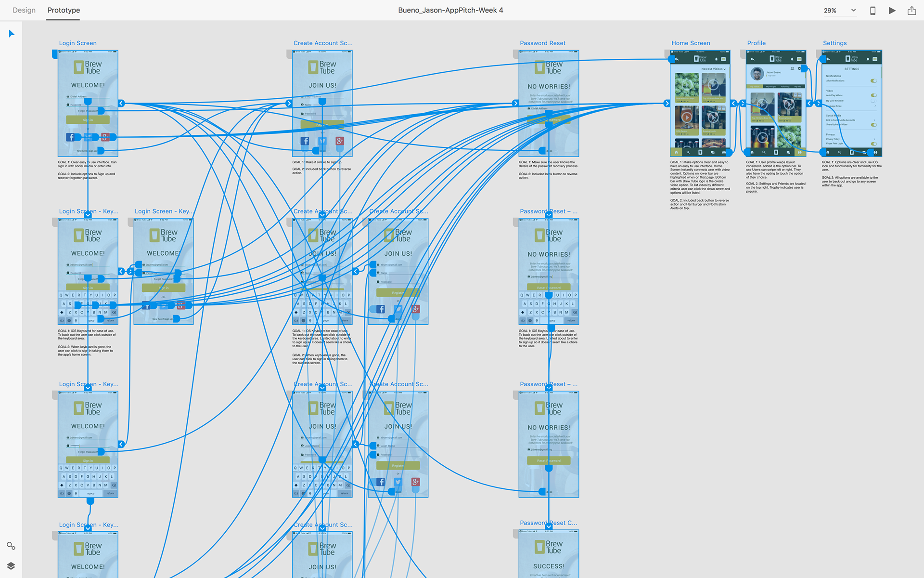Image resolution: width=924 pixels, height=578 pixels.
Task: Open desktop preview with play icon
Action: pyautogui.click(x=892, y=11)
